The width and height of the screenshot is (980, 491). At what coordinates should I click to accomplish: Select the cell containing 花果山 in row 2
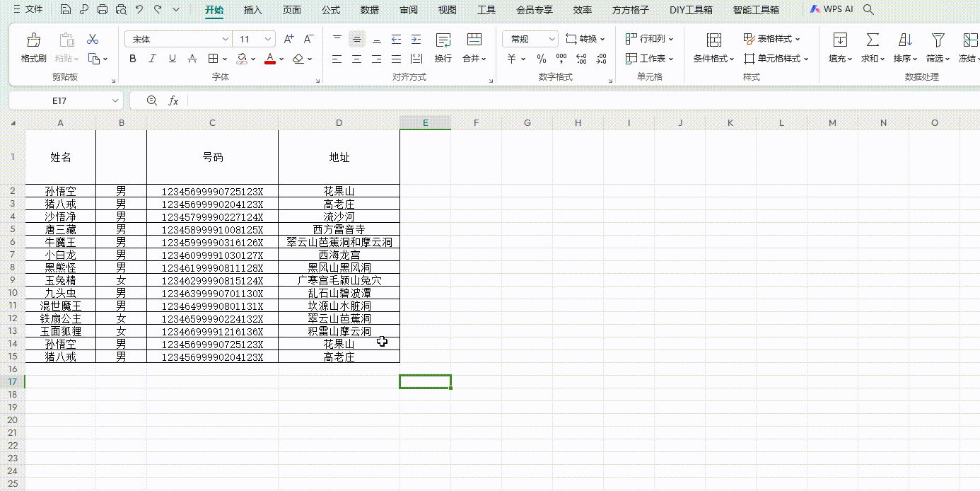(339, 191)
